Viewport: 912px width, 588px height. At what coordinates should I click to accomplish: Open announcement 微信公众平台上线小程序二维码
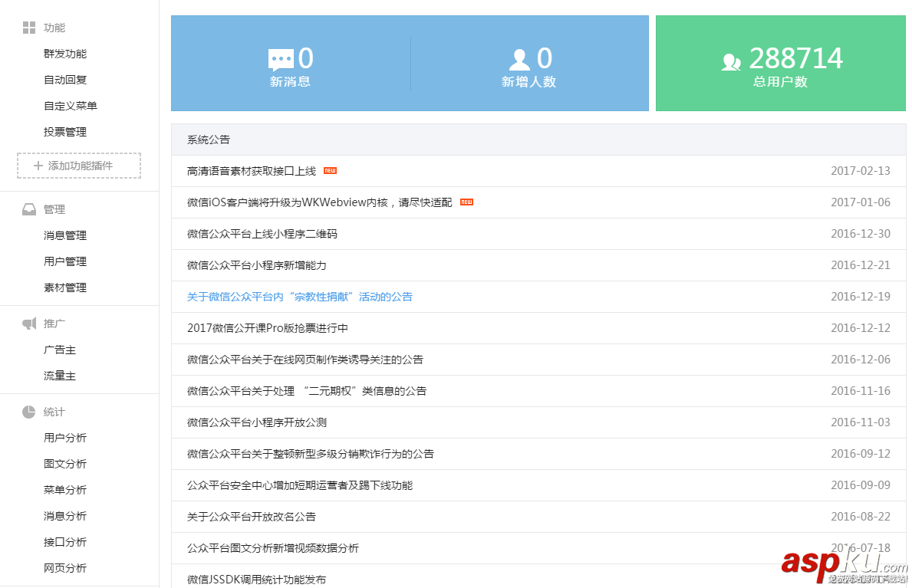pyautogui.click(x=262, y=234)
